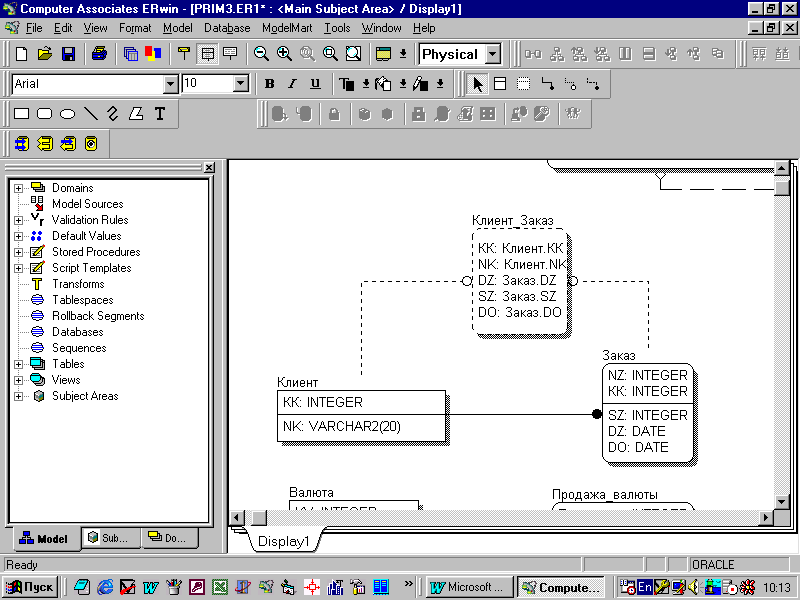Open the Database menu

coord(227,28)
